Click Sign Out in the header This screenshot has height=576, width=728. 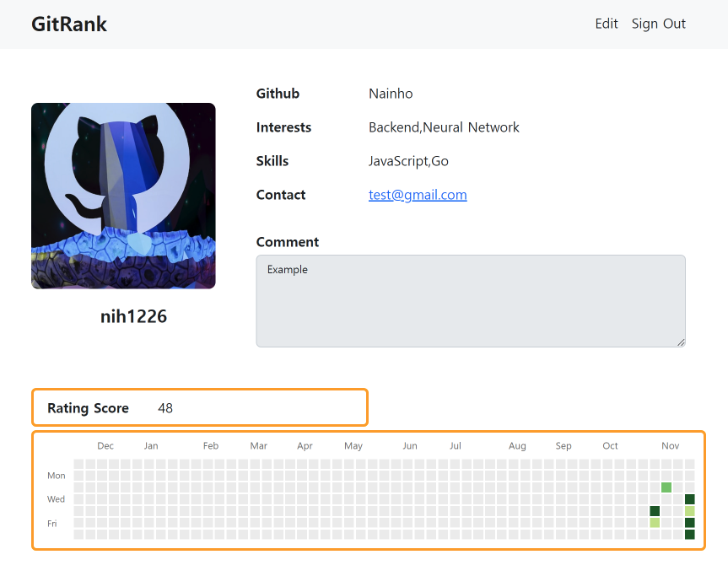(x=658, y=24)
